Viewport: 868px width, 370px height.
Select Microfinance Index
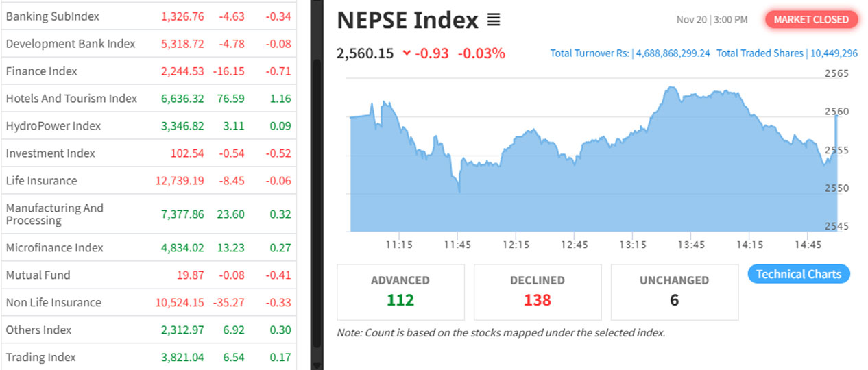[55, 248]
